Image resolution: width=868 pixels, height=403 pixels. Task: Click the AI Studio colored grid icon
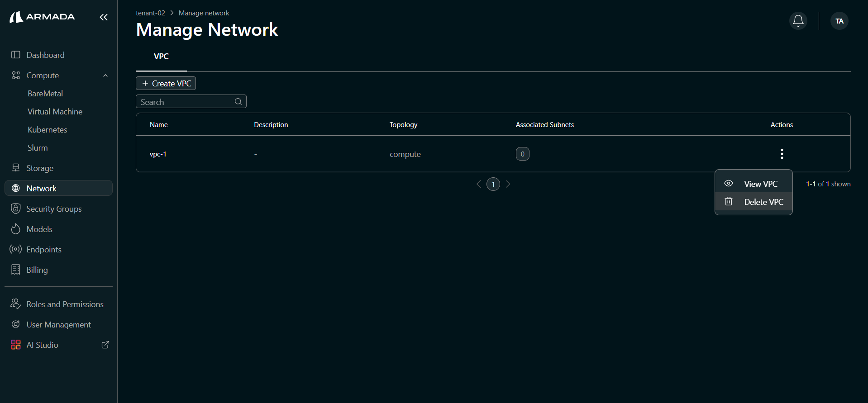(x=16, y=345)
